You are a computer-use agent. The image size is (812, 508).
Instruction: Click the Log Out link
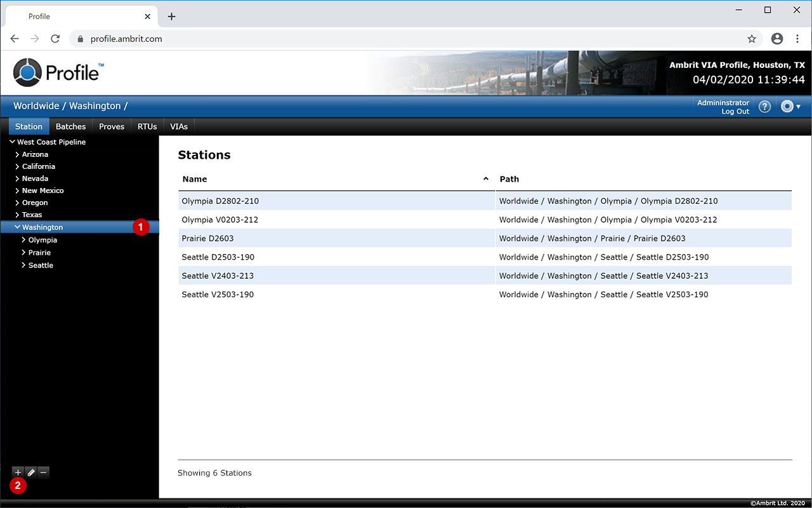(735, 112)
